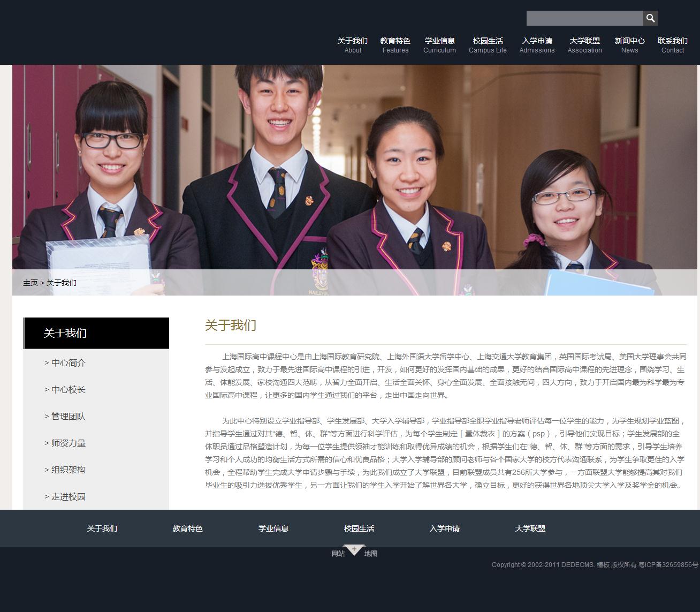The height and width of the screenshot is (612, 700).
Task: Open the Features nav menu item
Action: [395, 45]
